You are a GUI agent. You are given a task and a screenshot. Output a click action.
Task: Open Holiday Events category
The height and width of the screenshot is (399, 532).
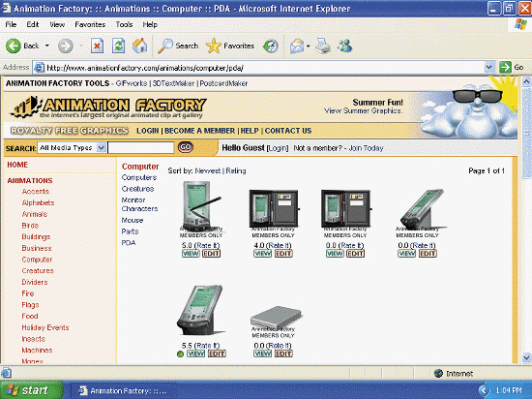click(45, 327)
